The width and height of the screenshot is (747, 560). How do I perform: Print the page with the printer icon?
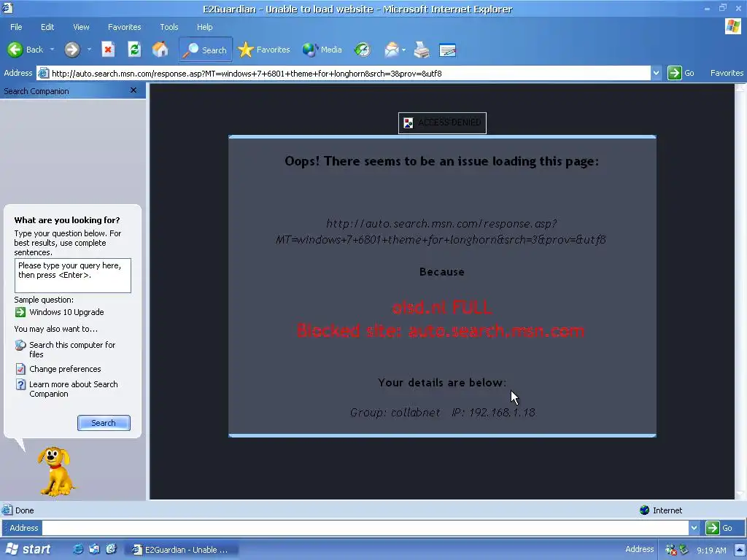click(421, 50)
